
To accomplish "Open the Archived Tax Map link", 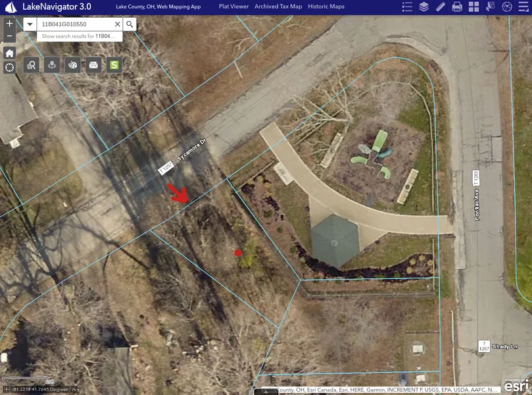I will coord(278,7).
